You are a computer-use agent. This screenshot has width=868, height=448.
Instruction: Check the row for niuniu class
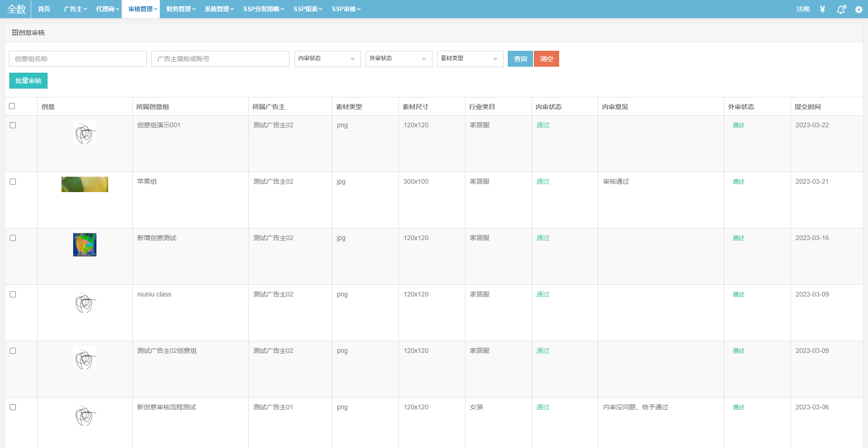pyautogui.click(x=13, y=295)
